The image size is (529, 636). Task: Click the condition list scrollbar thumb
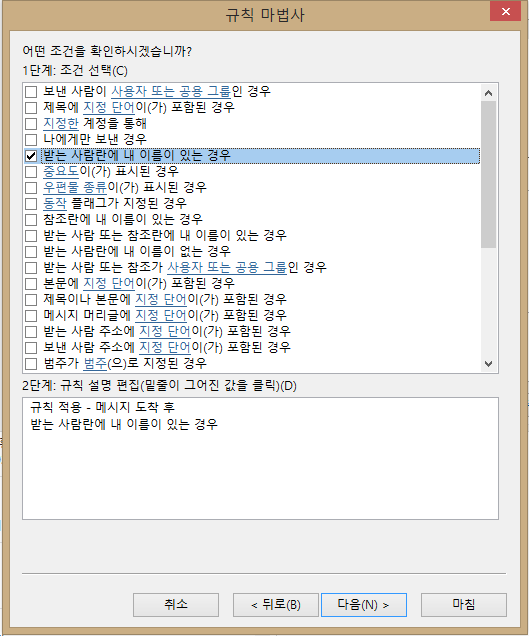point(488,174)
